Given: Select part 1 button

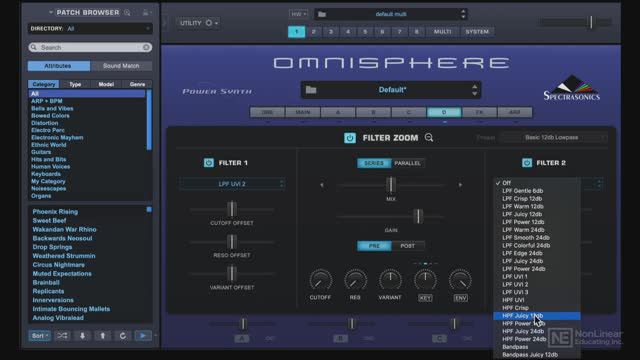Looking at the screenshot, I should coord(296,31).
